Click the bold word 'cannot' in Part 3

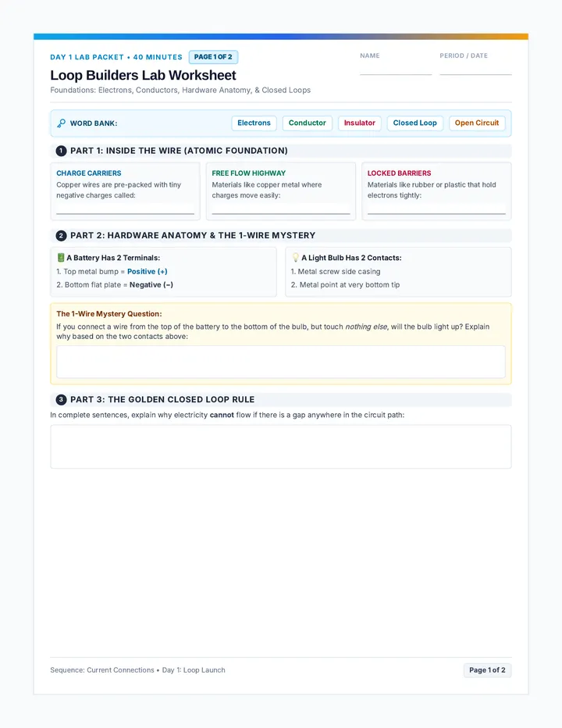click(222, 415)
